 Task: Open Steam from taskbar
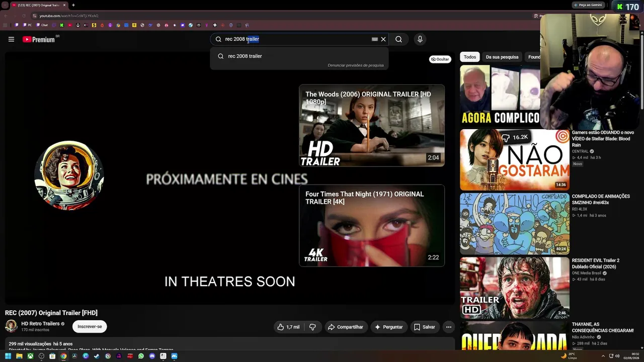(x=97, y=356)
